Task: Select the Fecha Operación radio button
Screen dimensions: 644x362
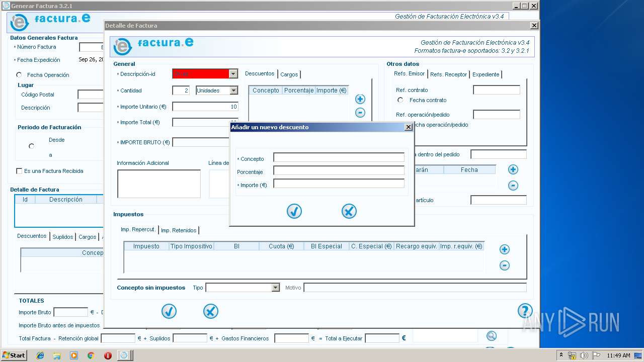Action: coord(19,75)
